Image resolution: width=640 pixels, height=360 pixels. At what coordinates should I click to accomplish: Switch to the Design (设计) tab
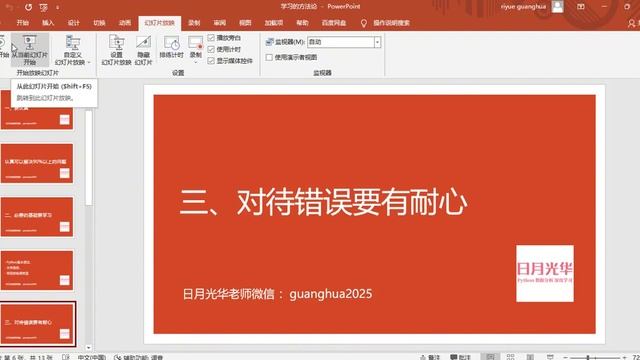click(73, 23)
